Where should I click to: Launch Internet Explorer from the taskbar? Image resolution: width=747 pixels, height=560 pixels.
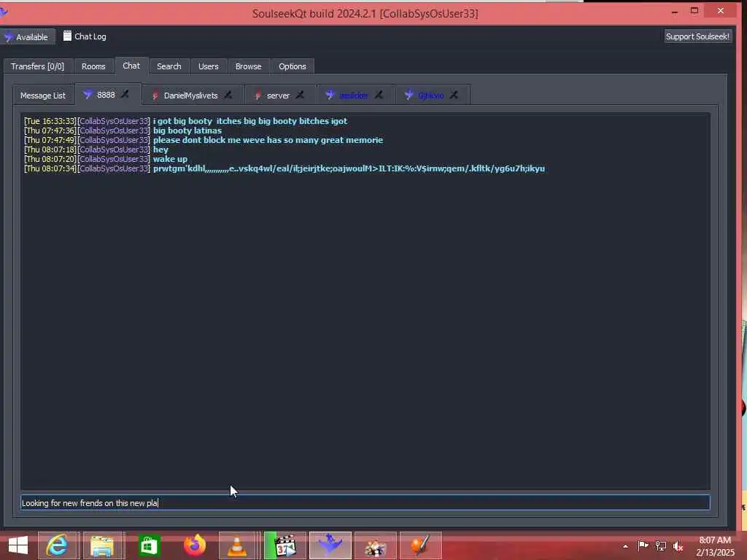[57, 545]
